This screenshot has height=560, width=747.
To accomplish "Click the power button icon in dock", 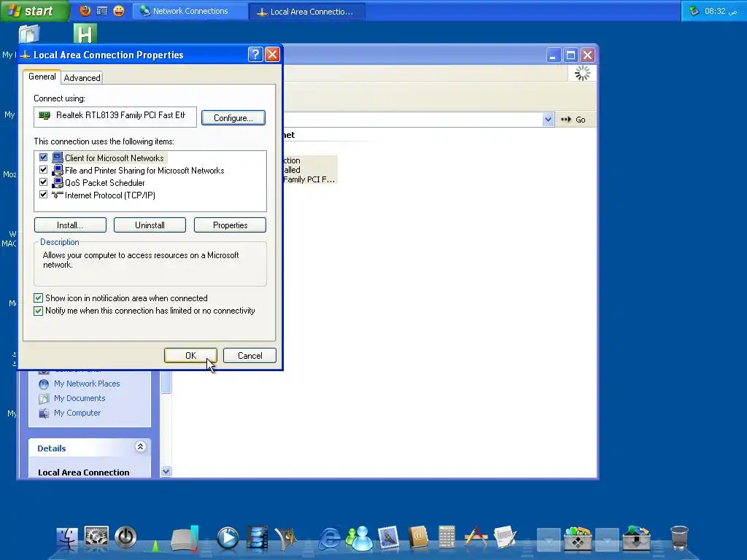I will coord(125,537).
